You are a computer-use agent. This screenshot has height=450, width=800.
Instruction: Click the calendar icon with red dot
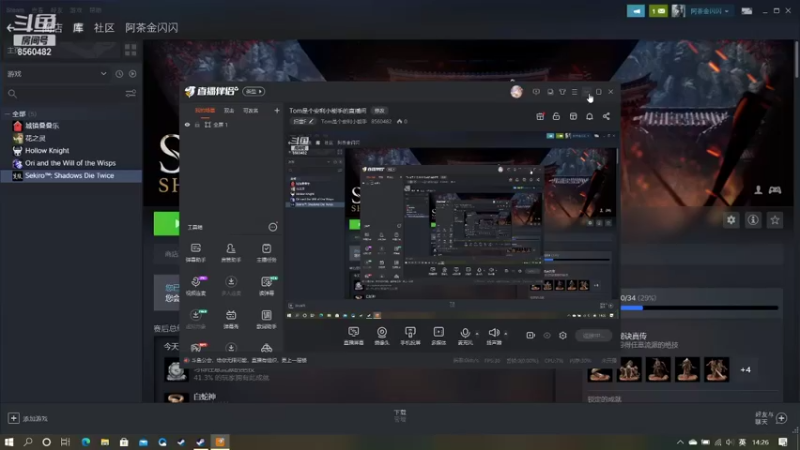coord(540,116)
